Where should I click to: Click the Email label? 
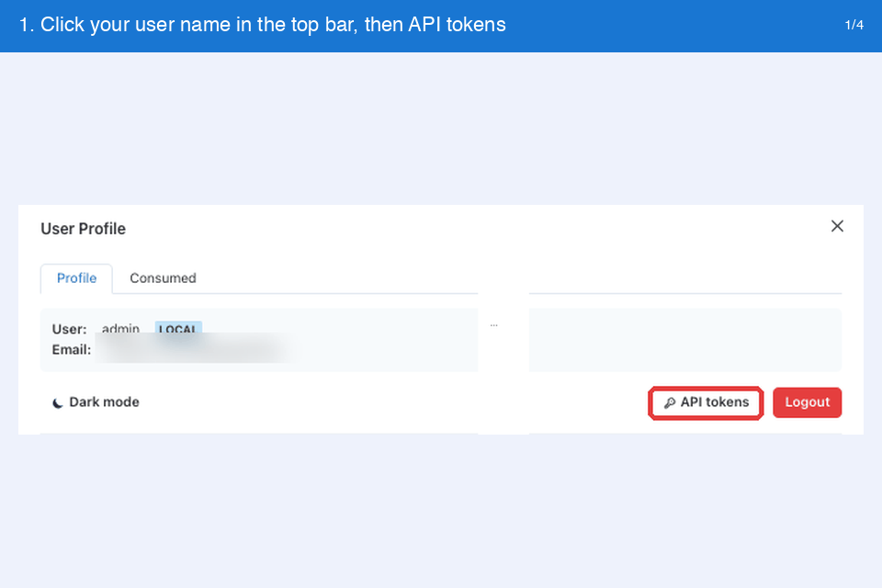[72, 349]
